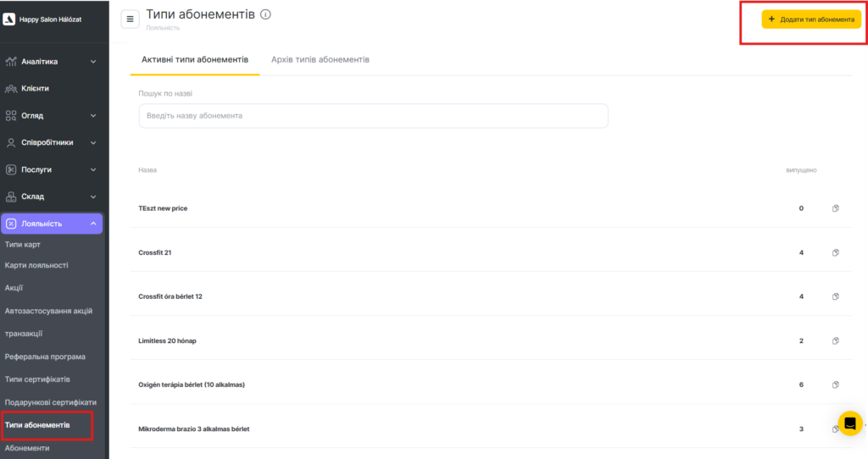
Task: Click issued count 3 in Mikroderma row
Action: tap(801, 429)
